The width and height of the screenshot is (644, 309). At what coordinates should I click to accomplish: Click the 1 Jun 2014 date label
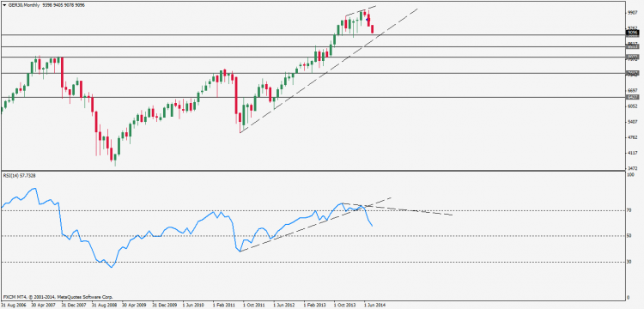click(x=374, y=306)
